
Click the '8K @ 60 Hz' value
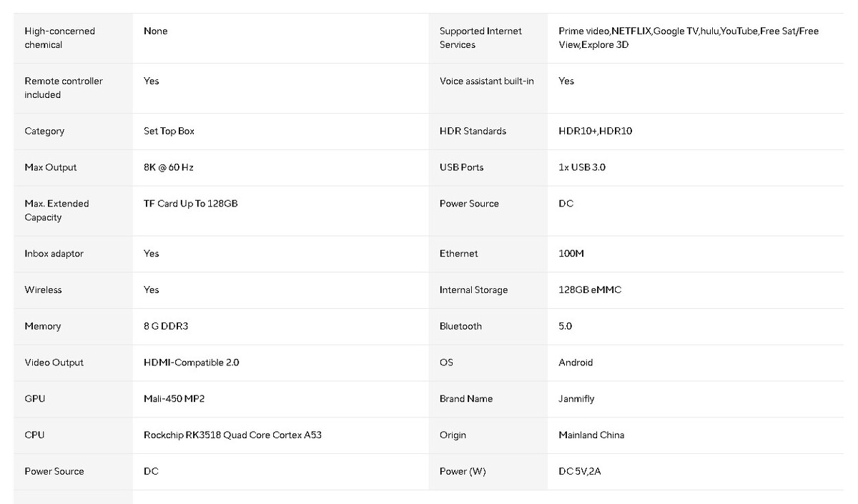(x=168, y=168)
